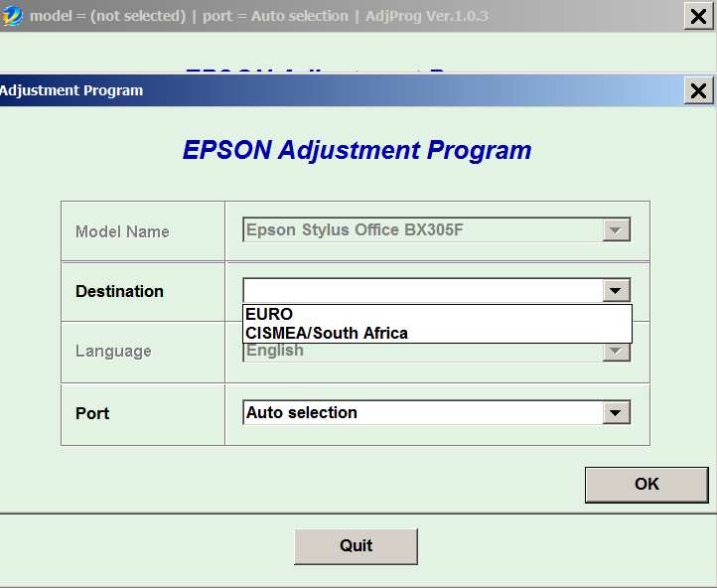Choose CISMEA/South Africa destination option
The height and width of the screenshot is (588, 717).
click(437, 334)
